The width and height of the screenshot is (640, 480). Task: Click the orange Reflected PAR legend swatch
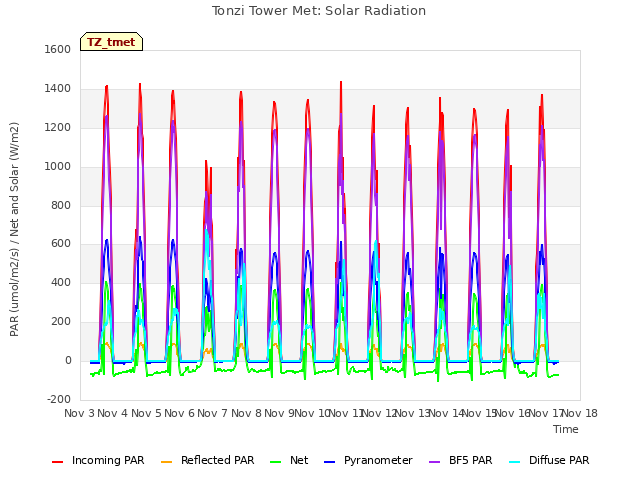167,462
